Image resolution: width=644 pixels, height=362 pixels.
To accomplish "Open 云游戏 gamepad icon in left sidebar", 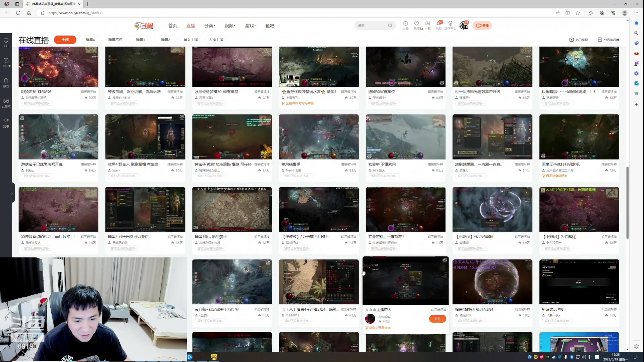I will pos(6,103).
